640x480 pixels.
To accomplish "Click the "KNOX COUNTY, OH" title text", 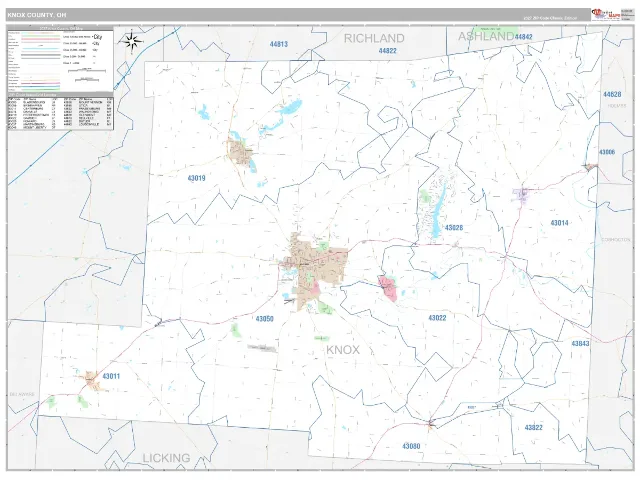I will pyautogui.click(x=36, y=15).
